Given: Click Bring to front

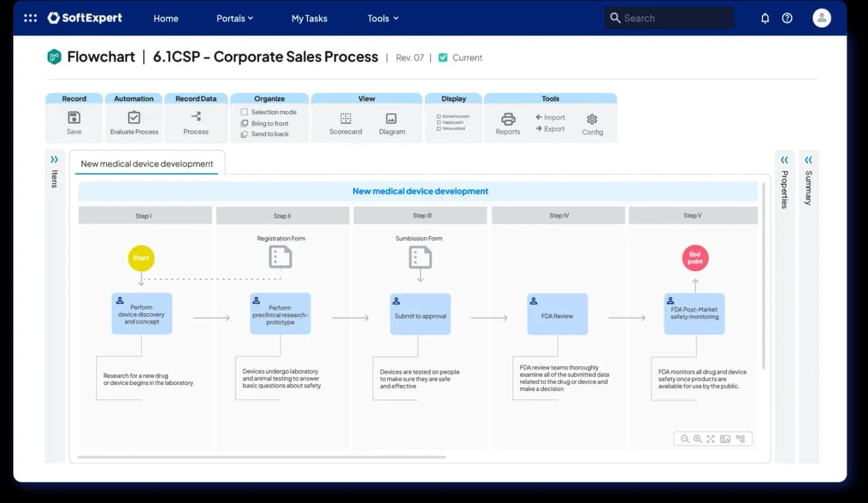Looking at the screenshot, I should click(x=265, y=123).
